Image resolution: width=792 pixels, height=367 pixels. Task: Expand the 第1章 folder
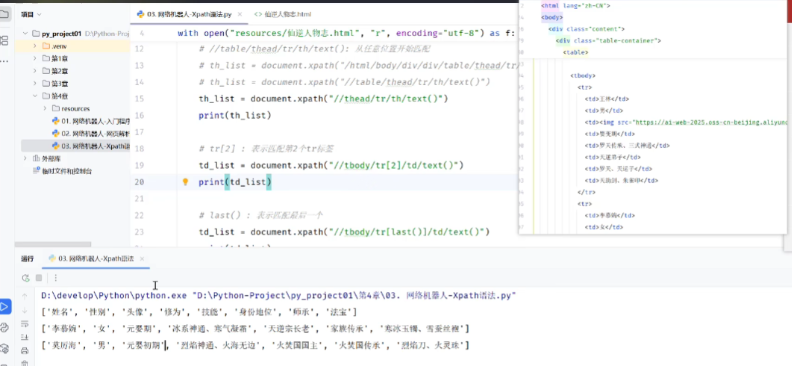coord(35,58)
